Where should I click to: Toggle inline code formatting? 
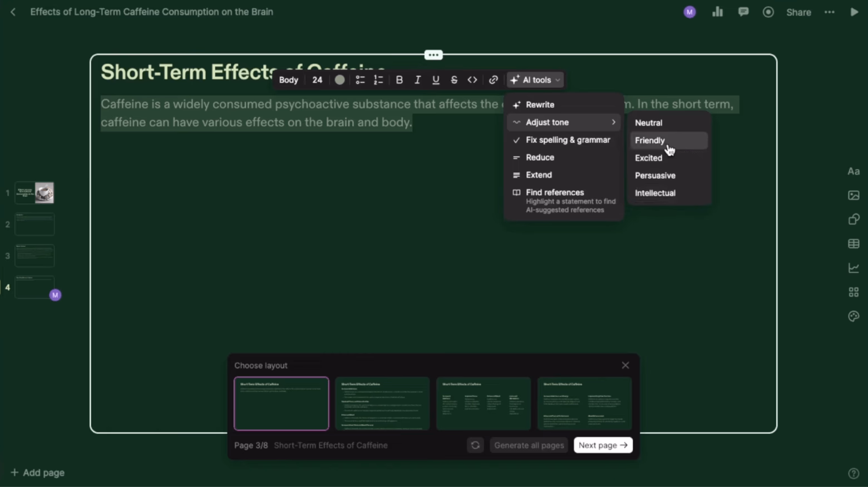coord(472,80)
